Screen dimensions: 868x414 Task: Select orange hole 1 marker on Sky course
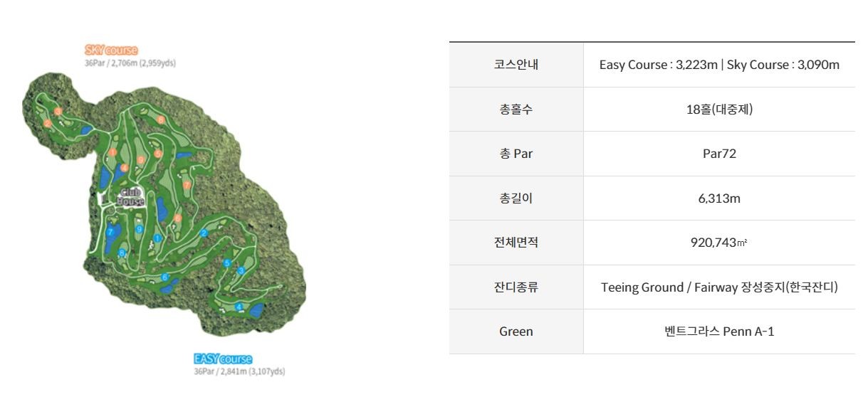coord(113,152)
